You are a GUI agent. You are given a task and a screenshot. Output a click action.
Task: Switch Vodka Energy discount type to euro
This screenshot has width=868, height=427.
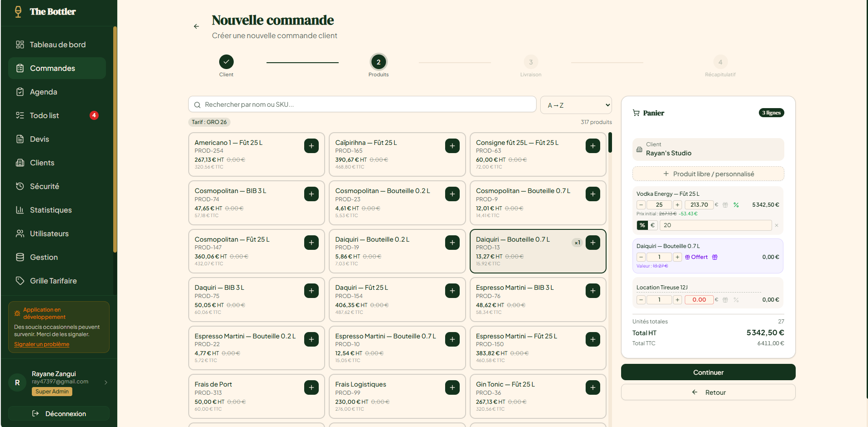(x=652, y=225)
